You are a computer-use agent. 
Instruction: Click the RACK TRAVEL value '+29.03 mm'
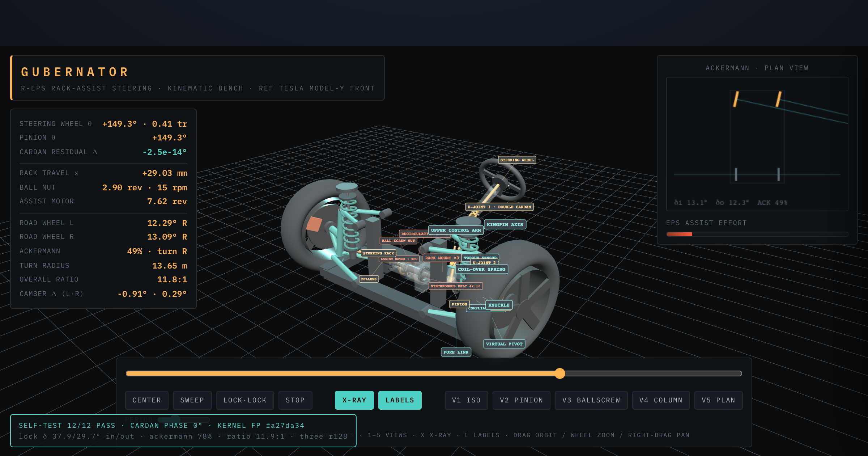click(165, 173)
